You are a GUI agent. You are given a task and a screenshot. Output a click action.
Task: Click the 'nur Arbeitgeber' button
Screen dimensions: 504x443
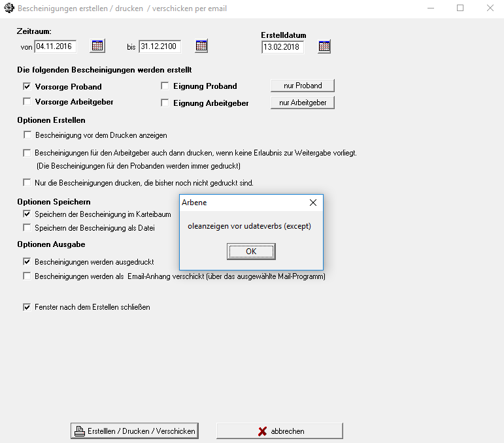tap(303, 103)
